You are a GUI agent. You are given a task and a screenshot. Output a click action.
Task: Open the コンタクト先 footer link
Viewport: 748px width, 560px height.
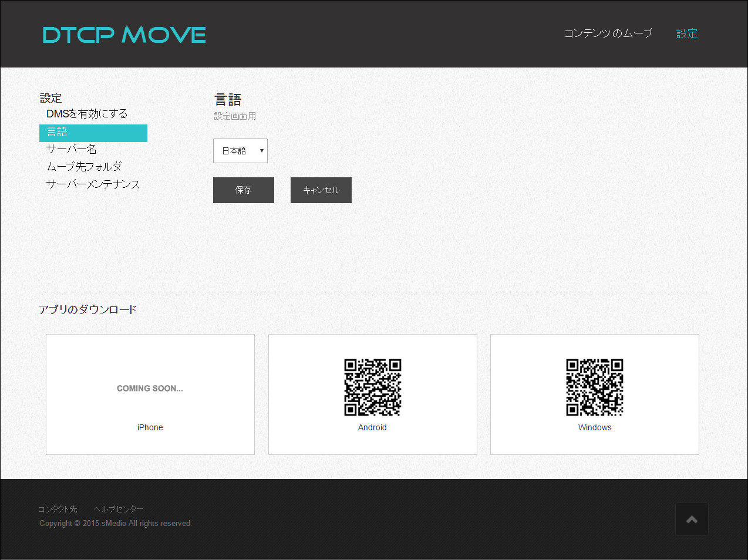57,509
